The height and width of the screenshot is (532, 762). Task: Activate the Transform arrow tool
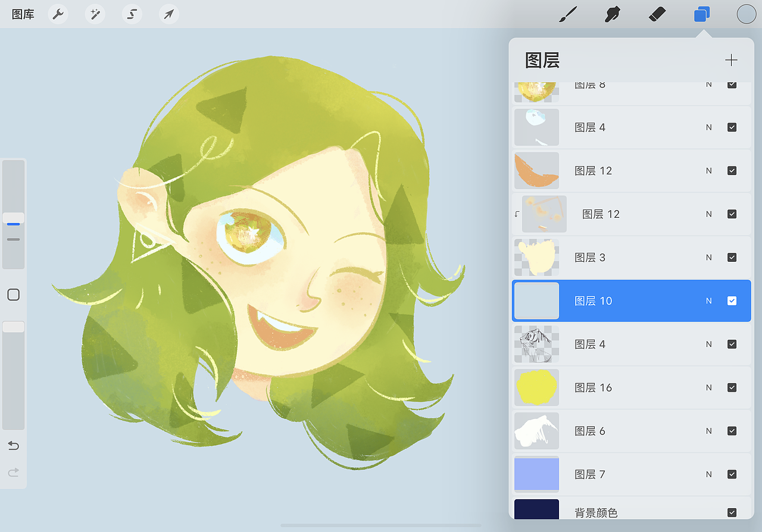pyautogui.click(x=169, y=14)
